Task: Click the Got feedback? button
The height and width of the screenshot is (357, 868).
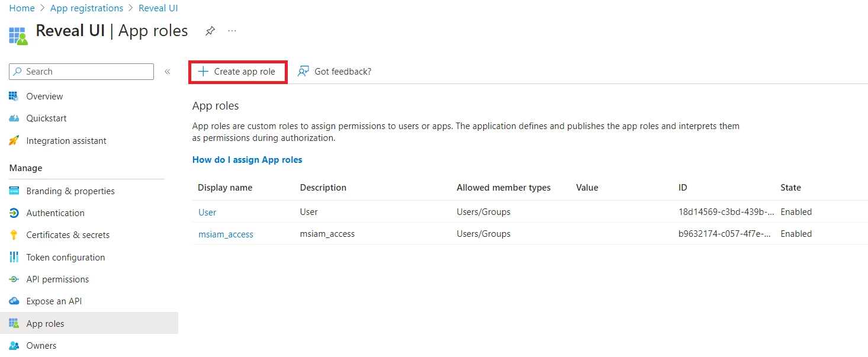Action: tap(335, 72)
